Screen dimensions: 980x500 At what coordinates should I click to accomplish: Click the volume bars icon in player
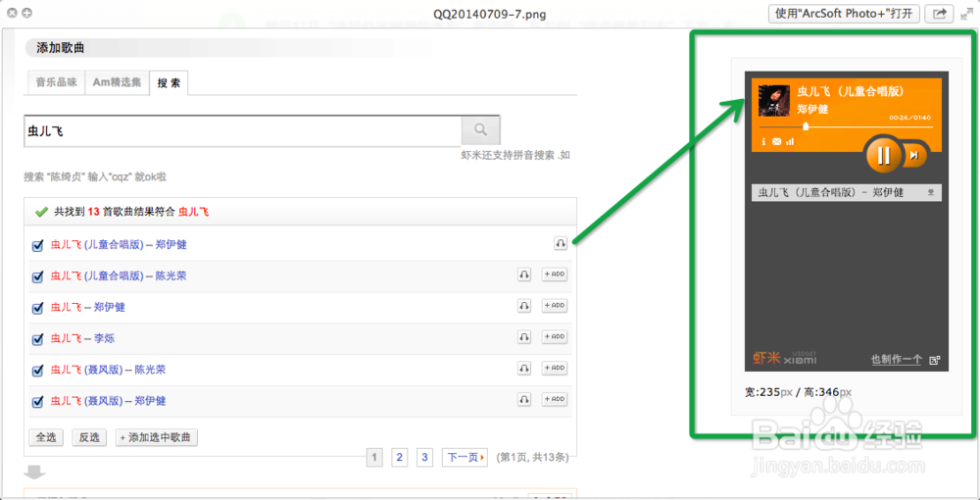pyautogui.click(x=790, y=142)
